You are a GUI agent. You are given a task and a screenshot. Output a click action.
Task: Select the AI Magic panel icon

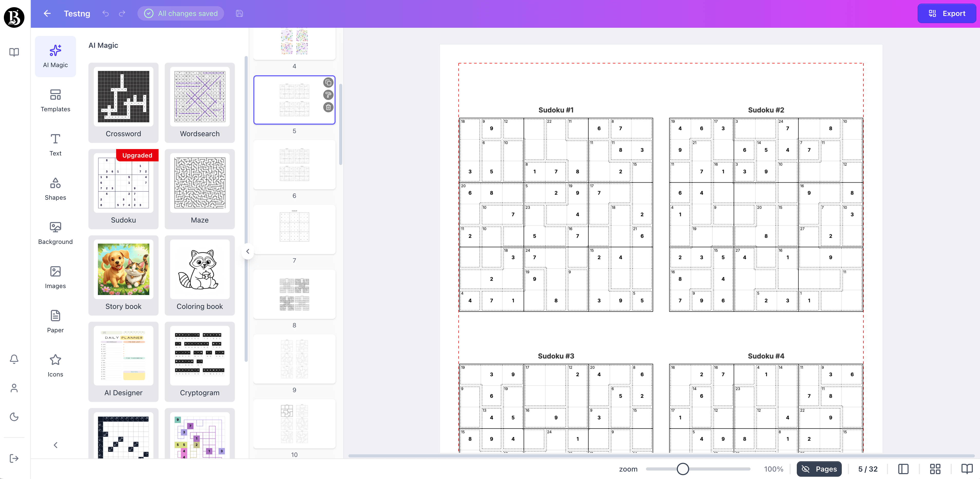click(x=55, y=56)
